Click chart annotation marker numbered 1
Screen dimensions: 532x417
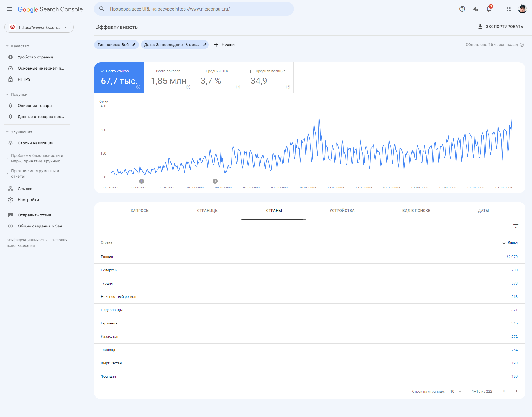[x=142, y=181]
